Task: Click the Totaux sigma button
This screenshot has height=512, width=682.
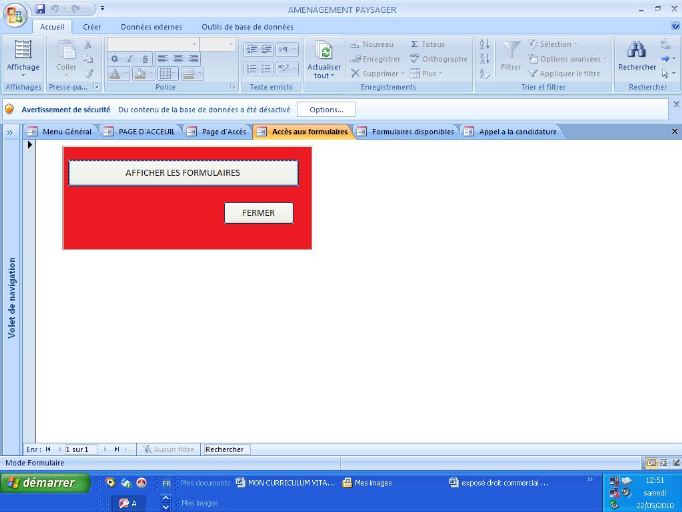Action: click(428, 44)
